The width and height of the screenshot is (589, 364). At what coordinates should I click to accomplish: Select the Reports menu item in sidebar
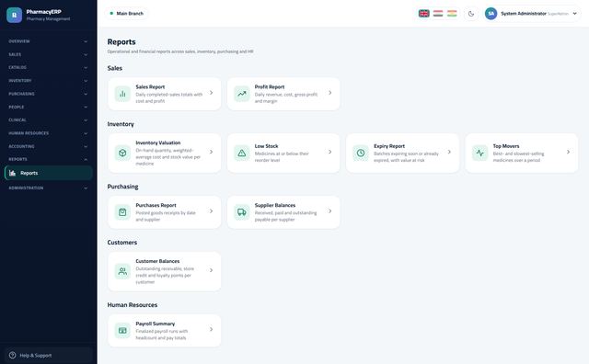point(49,173)
